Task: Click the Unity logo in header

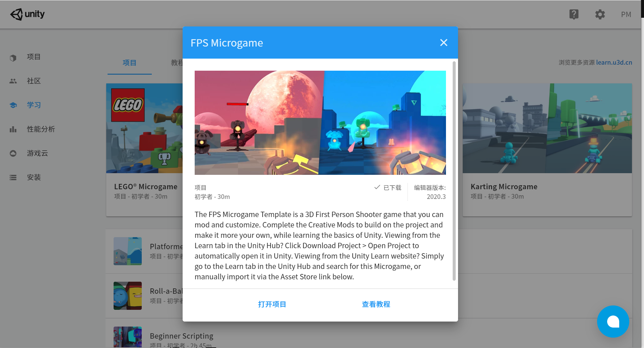Action: click(27, 14)
